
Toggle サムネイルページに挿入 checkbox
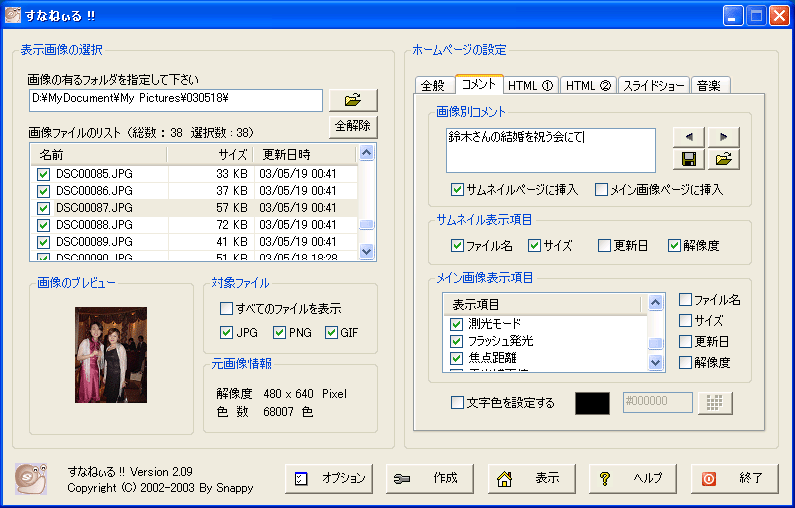[x=457, y=190]
